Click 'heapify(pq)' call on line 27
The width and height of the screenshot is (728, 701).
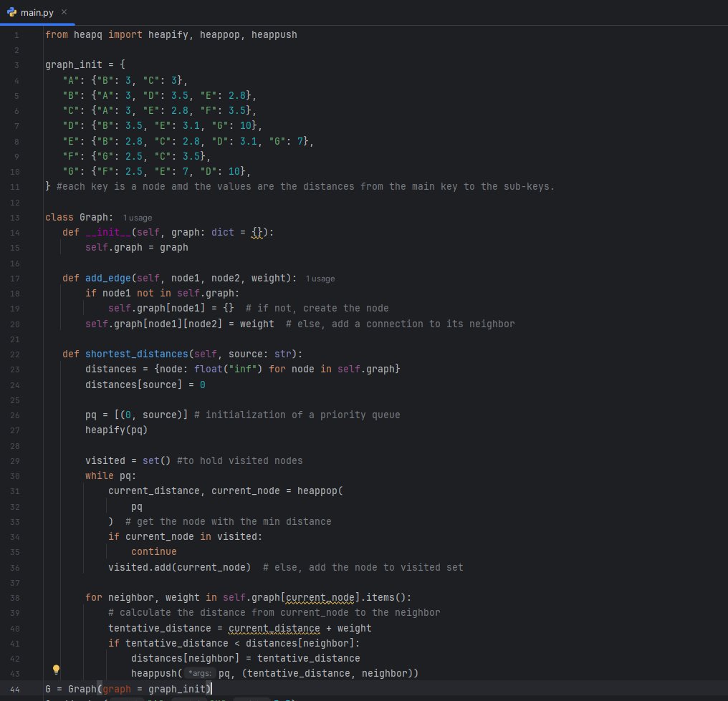click(x=117, y=430)
